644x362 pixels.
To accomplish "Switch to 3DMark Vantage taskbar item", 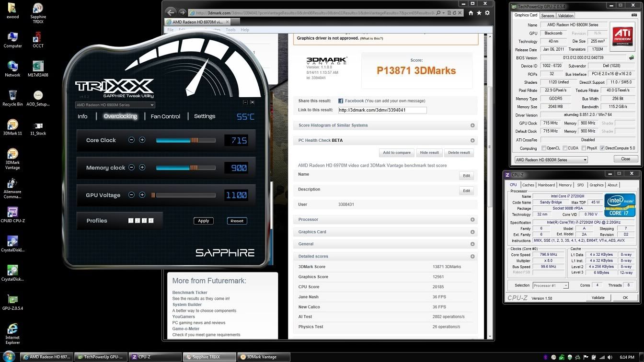I will click(264, 357).
